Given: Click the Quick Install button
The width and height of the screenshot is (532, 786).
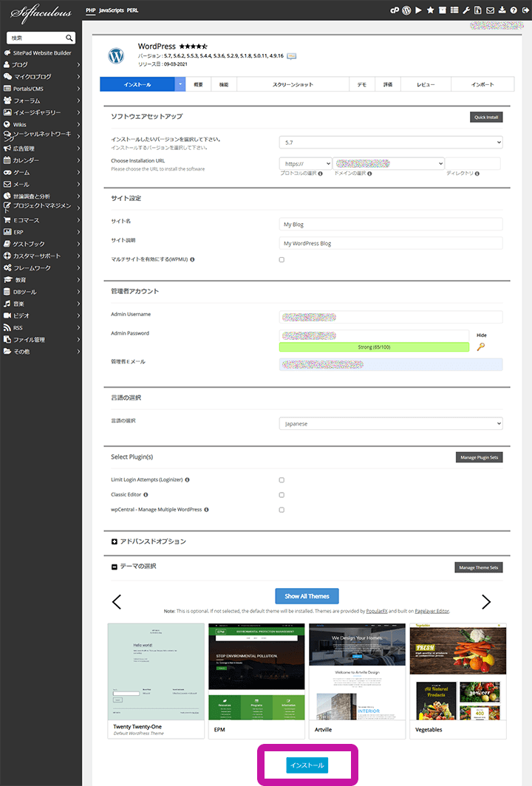Looking at the screenshot, I should point(485,117).
